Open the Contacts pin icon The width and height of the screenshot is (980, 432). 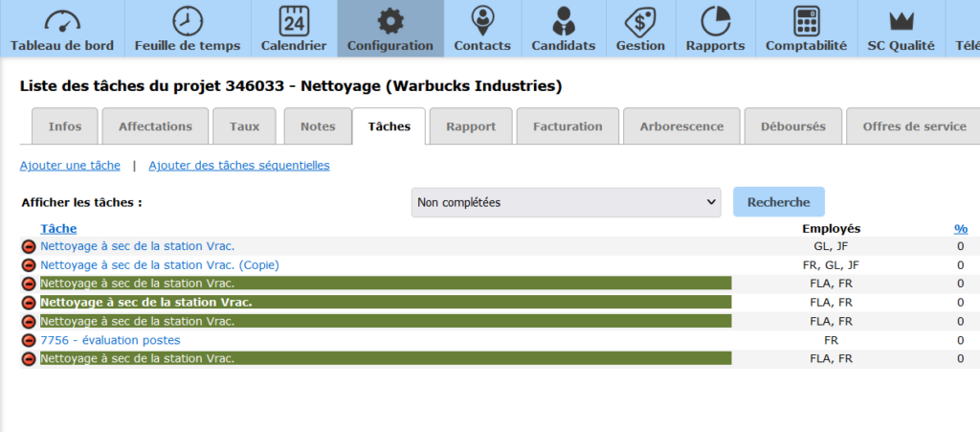(x=482, y=21)
